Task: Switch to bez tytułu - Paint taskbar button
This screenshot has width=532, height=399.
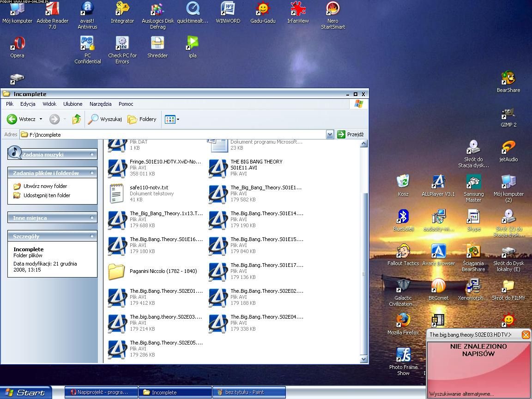Action: click(x=249, y=392)
